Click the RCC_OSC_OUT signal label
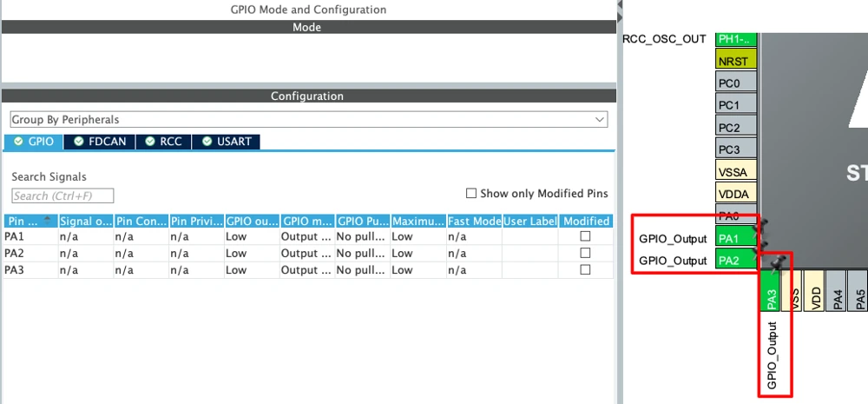This screenshot has height=404, width=868. pyautogui.click(x=664, y=39)
